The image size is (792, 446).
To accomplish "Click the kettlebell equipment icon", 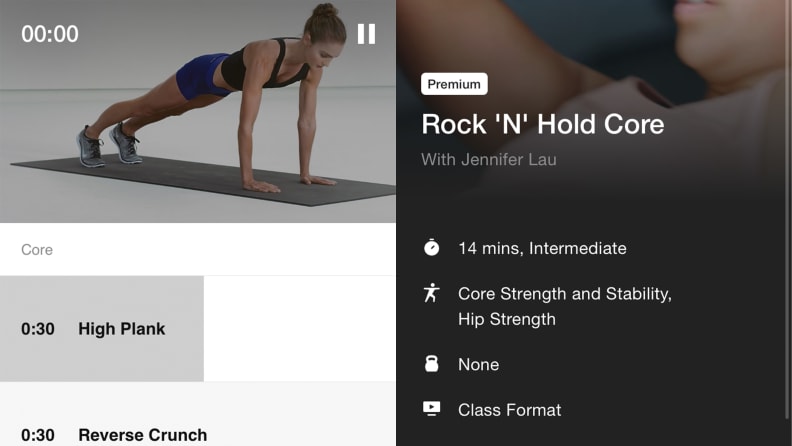I will [431, 364].
